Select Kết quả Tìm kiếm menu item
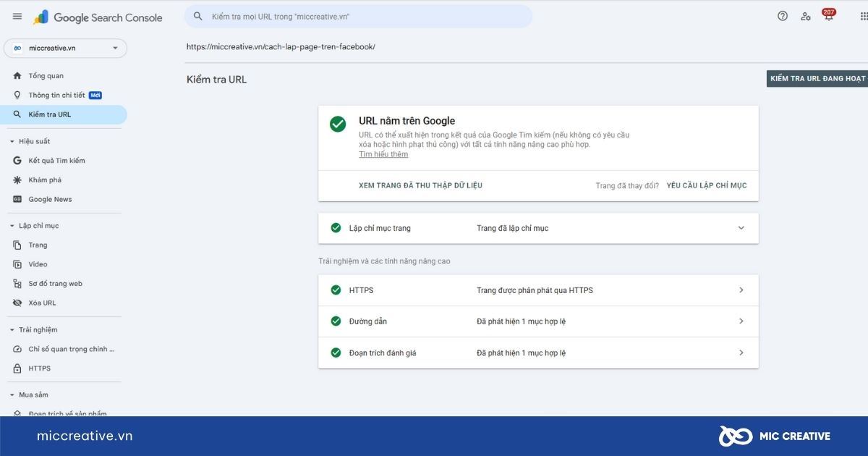 point(56,161)
